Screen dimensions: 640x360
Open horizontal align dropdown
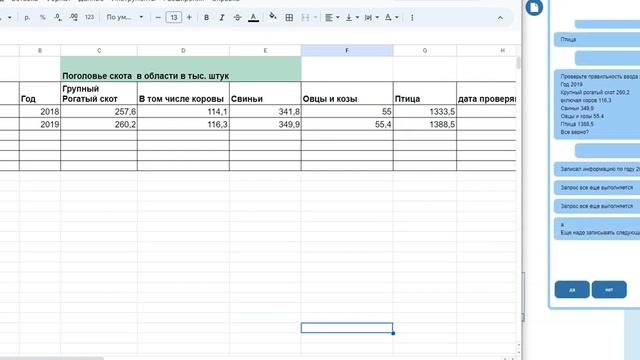click(x=332, y=18)
